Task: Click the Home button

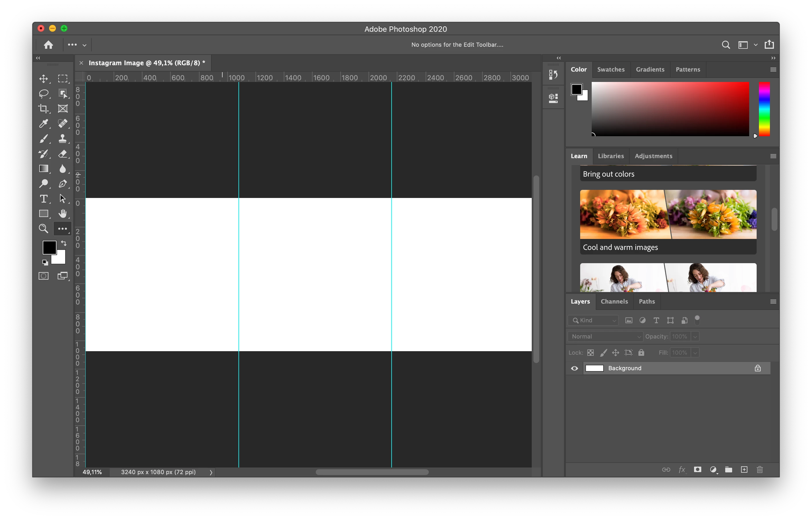Action: click(x=48, y=44)
